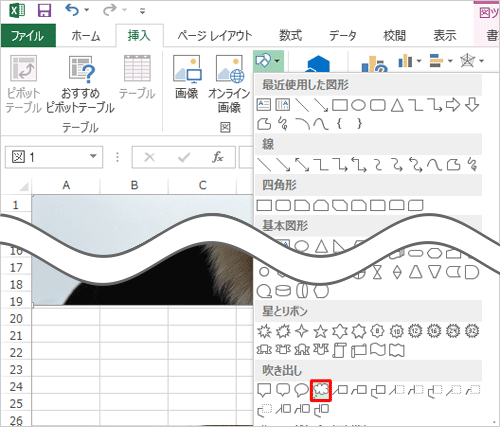Expand the Name Box dropdown arrow

93,156
